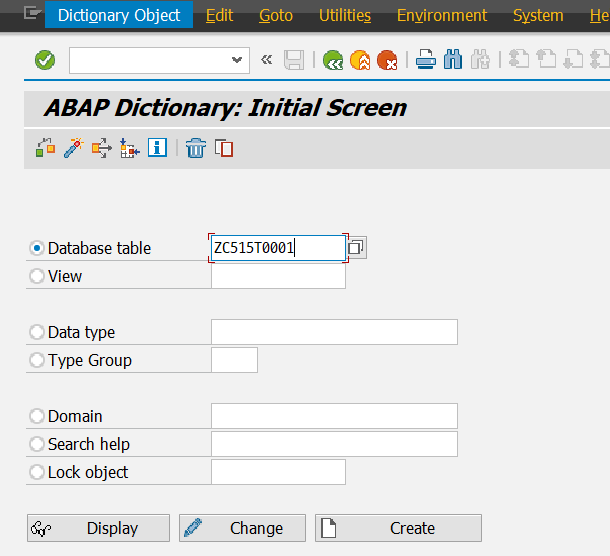Screen dimensions: 610x556
Task: Click the Domain input field
Action: [334, 416]
